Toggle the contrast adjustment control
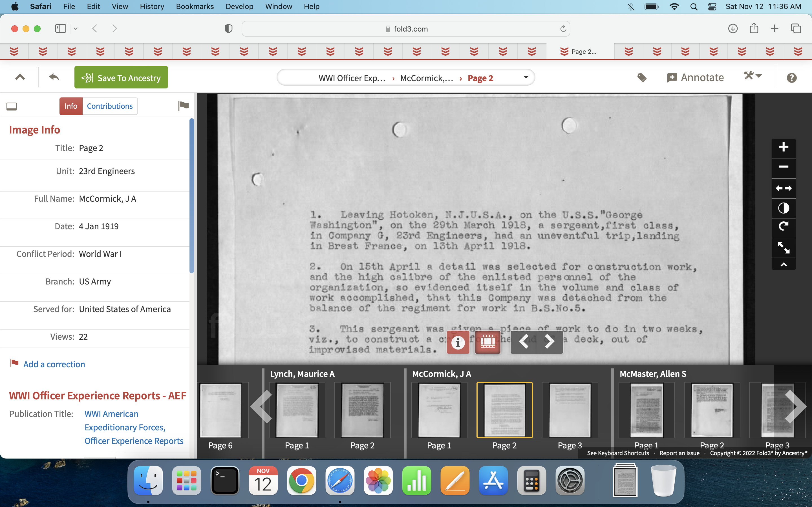The image size is (812, 507). click(x=784, y=208)
